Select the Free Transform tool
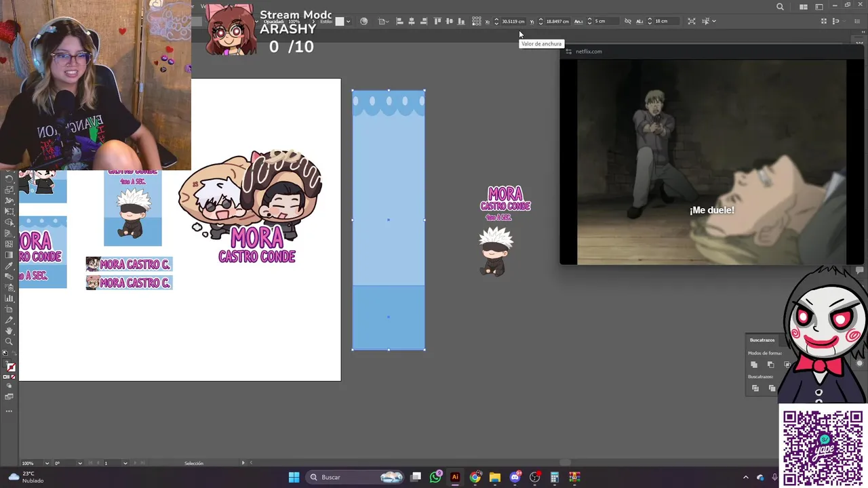Image resolution: width=868 pixels, height=488 pixels. (9, 211)
